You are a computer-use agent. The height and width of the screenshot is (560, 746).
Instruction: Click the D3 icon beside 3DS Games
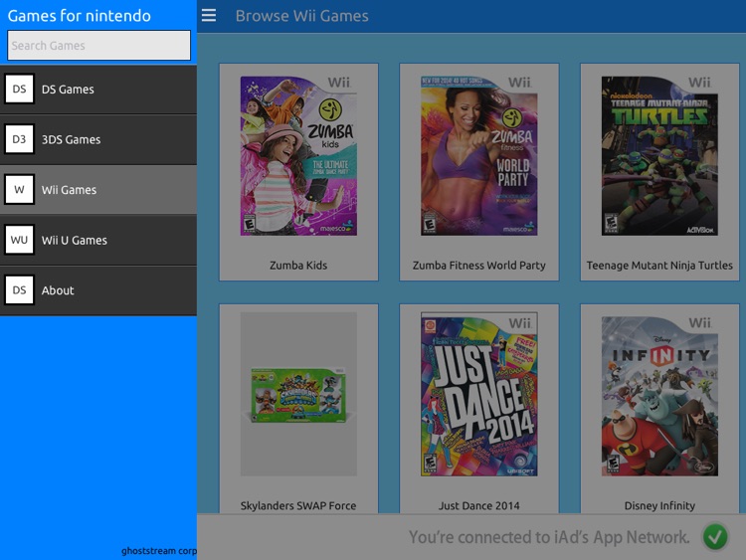19,139
